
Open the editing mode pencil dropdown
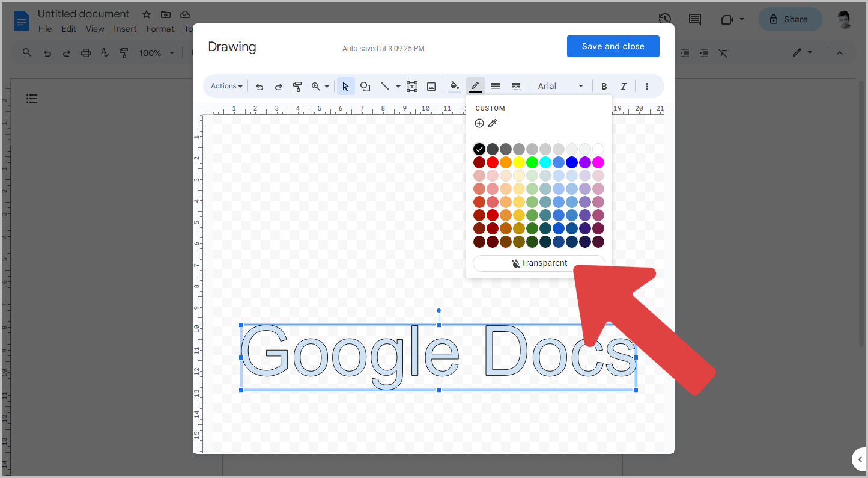pyautogui.click(x=802, y=53)
